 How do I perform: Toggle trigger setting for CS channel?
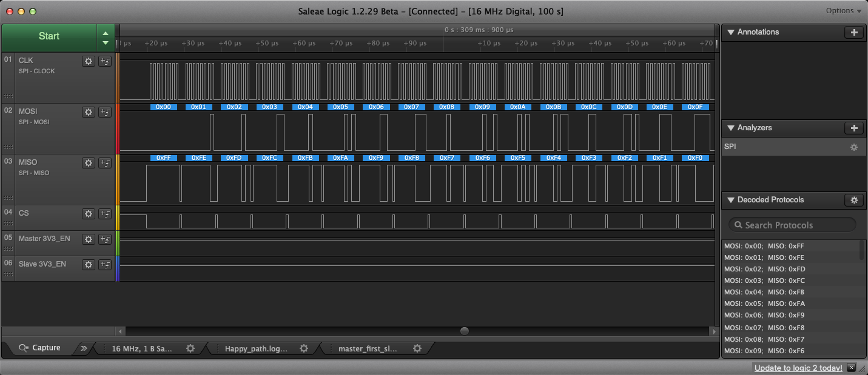pyautogui.click(x=104, y=213)
